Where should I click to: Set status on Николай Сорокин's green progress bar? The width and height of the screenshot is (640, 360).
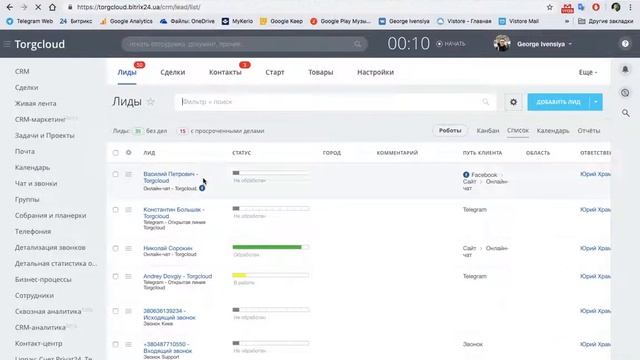tap(271, 247)
